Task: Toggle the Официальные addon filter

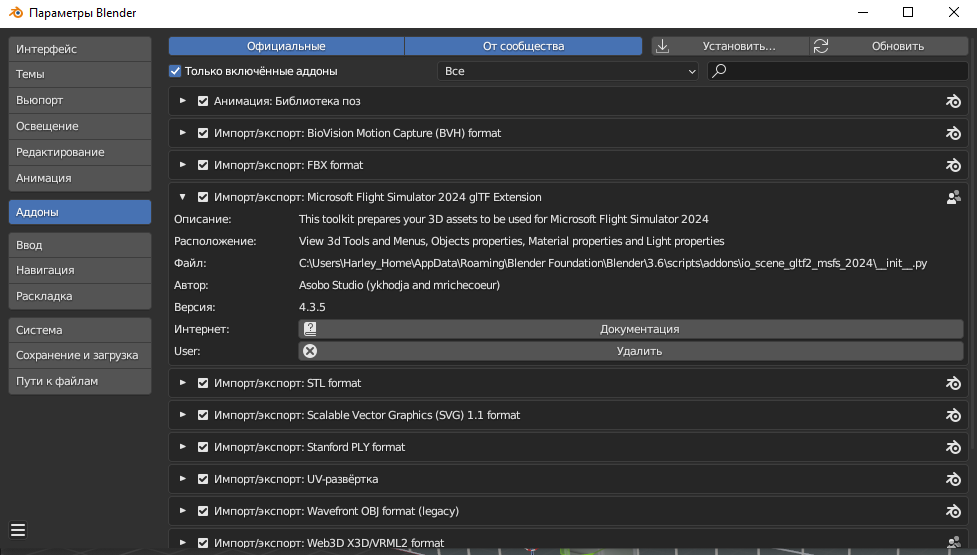Action: pyautogui.click(x=286, y=46)
